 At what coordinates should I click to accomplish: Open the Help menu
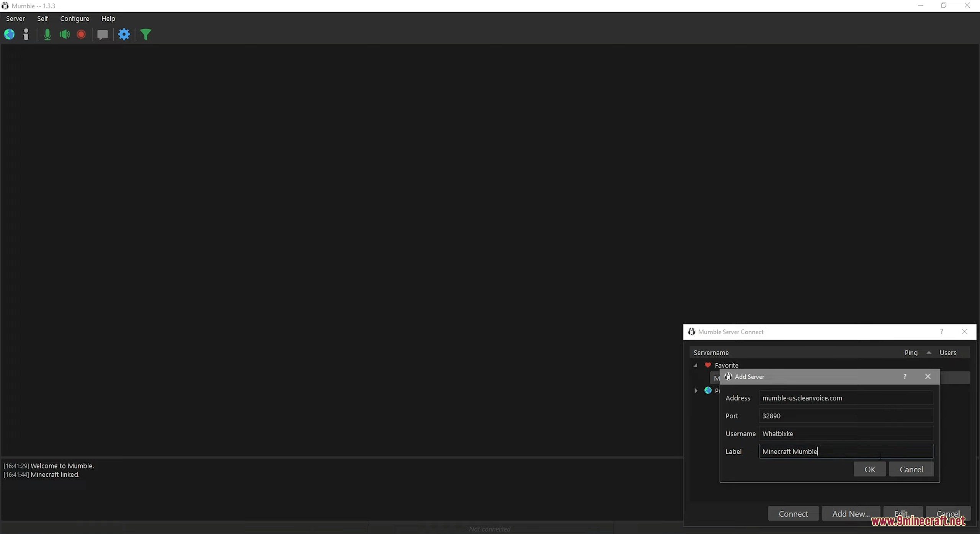(108, 18)
